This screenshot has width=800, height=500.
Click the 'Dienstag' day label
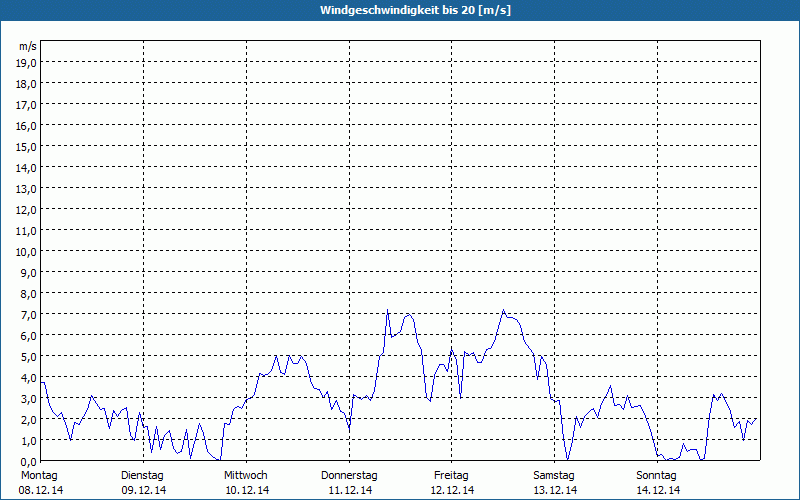point(142,476)
